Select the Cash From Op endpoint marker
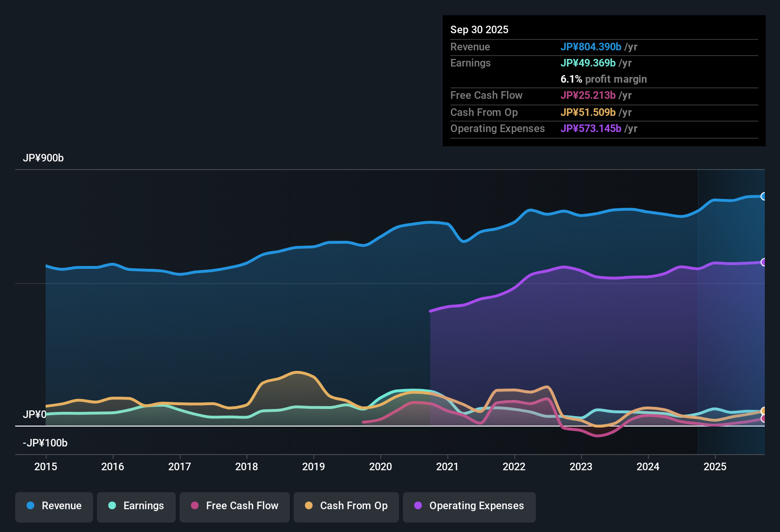780x532 pixels. click(764, 410)
